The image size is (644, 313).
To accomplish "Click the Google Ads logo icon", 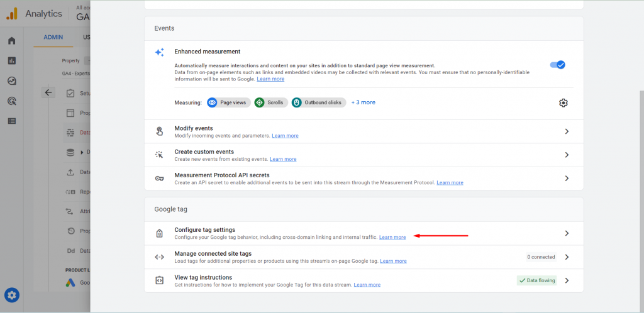I will point(70,283).
